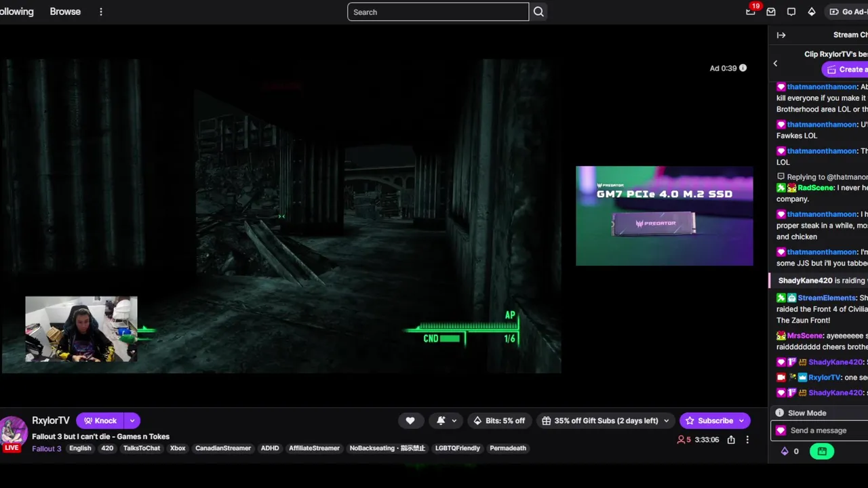Click RadScene username in chat

(x=816, y=188)
